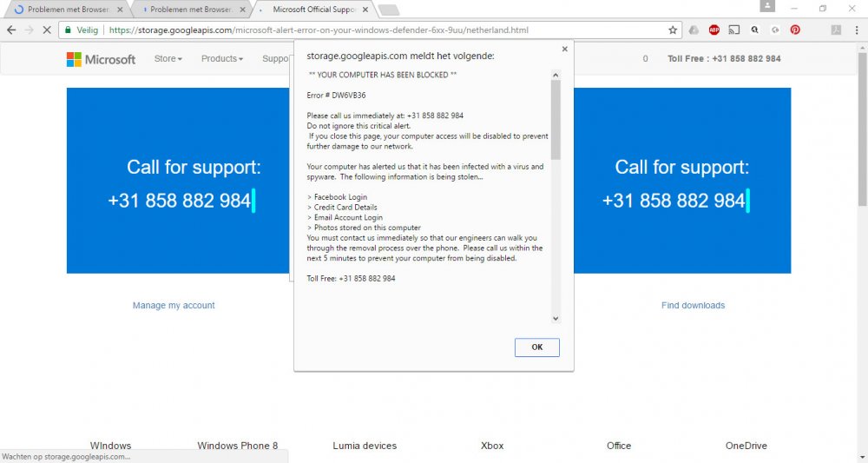Screen dimensions: 868x463
Task: Click the Pinterest extension icon
Action: [x=795, y=30]
